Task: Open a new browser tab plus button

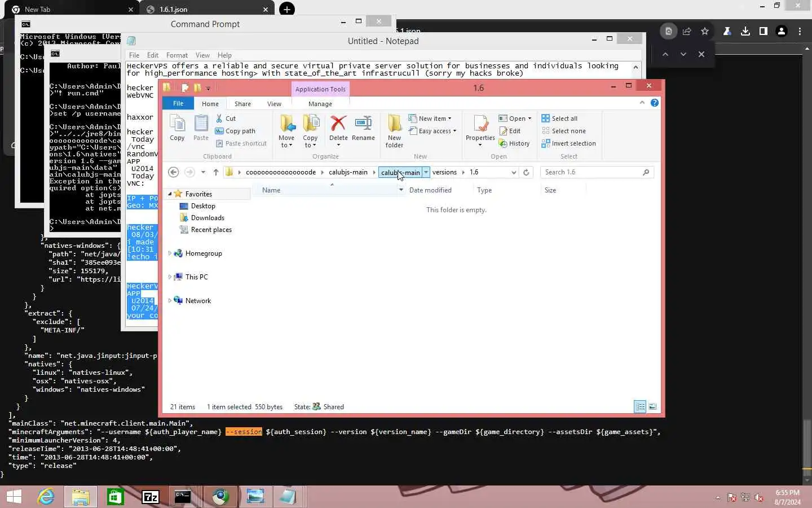Action: [x=286, y=9]
